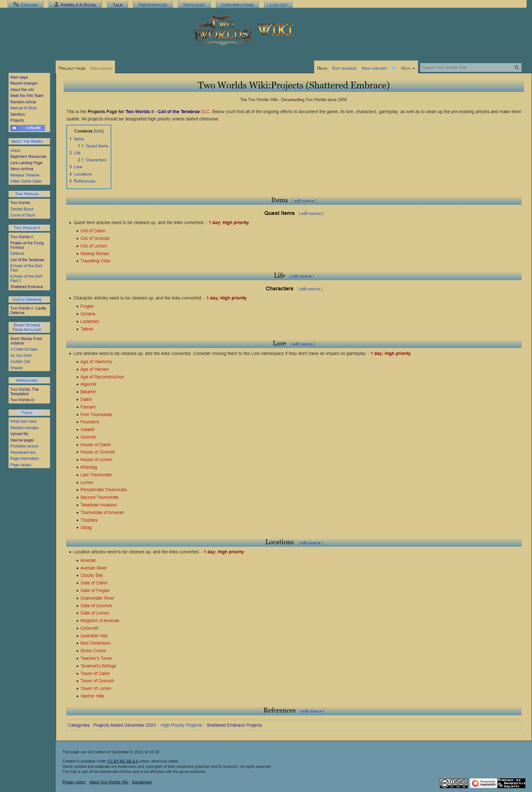The height and width of the screenshot is (792, 532).
Task: Open the Age of Harmony link
Action: pyautogui.click(x=96, y=362)
